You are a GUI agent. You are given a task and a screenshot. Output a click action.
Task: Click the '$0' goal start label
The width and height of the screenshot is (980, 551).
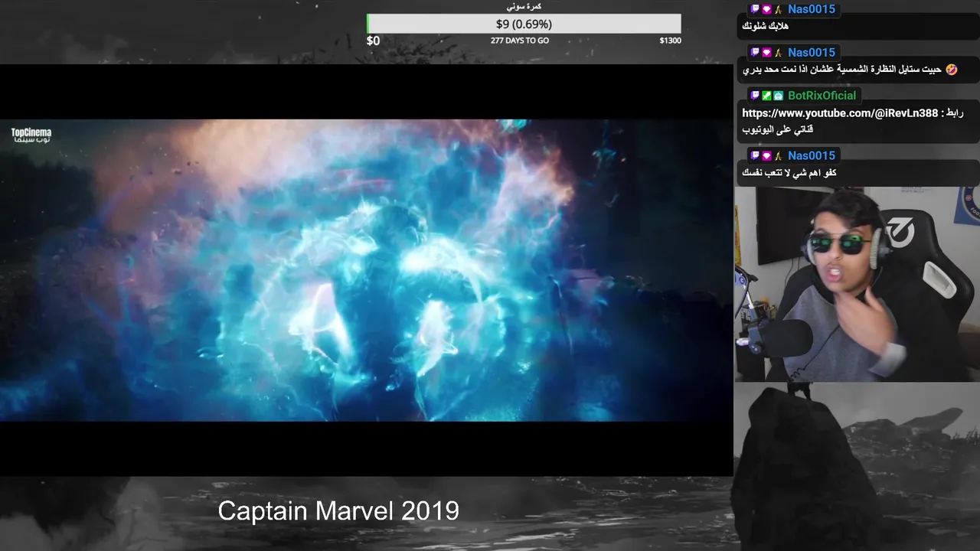pyautogui.click(x=373, y=41)
